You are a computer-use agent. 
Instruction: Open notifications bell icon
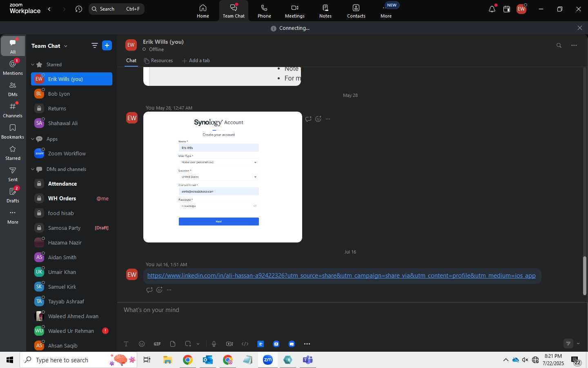(492, 9)
